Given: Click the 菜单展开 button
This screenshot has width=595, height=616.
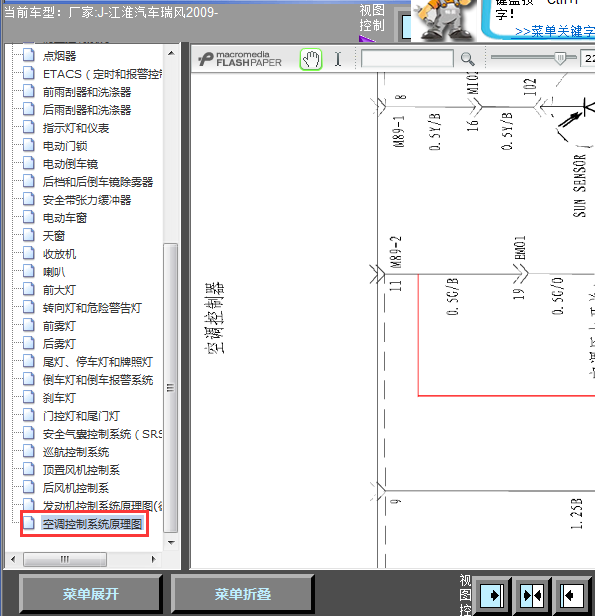Looking at the screenshot, I should click(x=91, y=594).
